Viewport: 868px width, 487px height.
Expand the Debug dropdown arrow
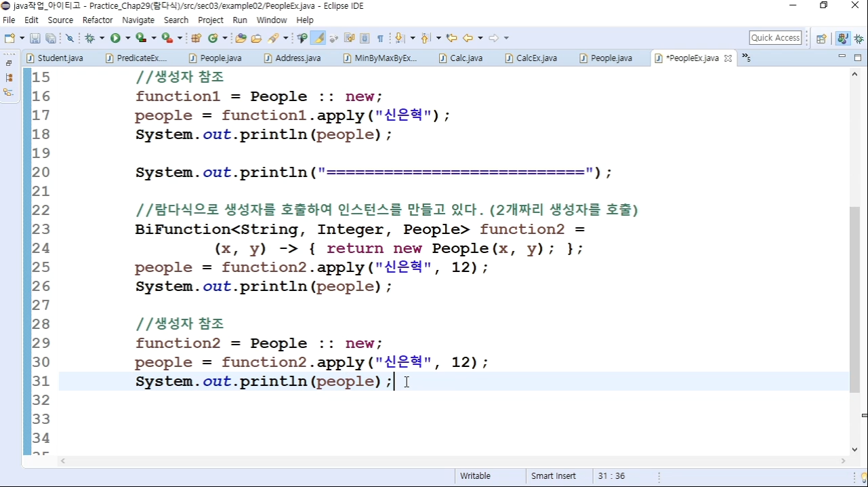pyautogui.click(x=101, y=38)
